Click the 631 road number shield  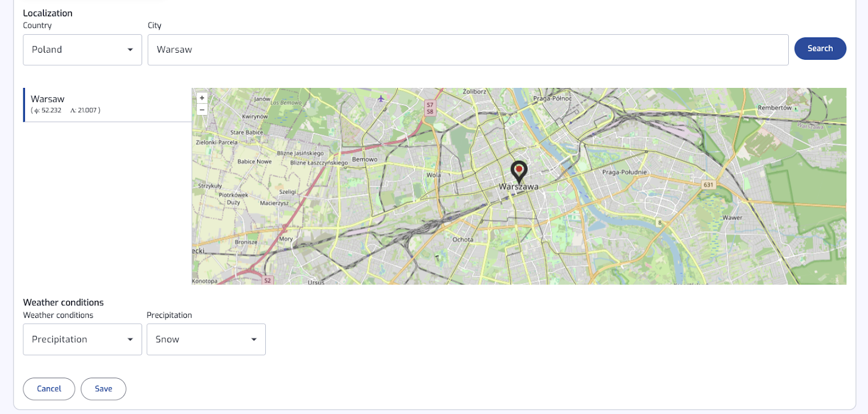tap(708, 184)
